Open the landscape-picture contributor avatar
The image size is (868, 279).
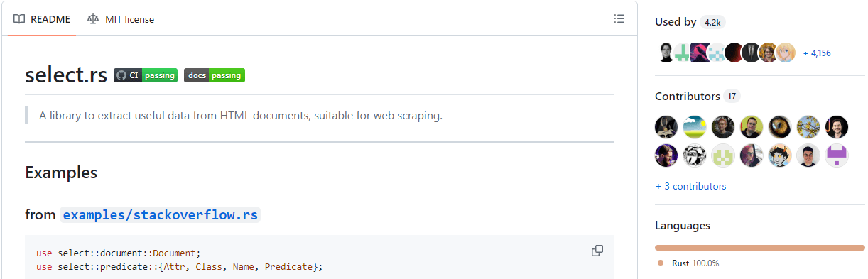pos(695,127)
